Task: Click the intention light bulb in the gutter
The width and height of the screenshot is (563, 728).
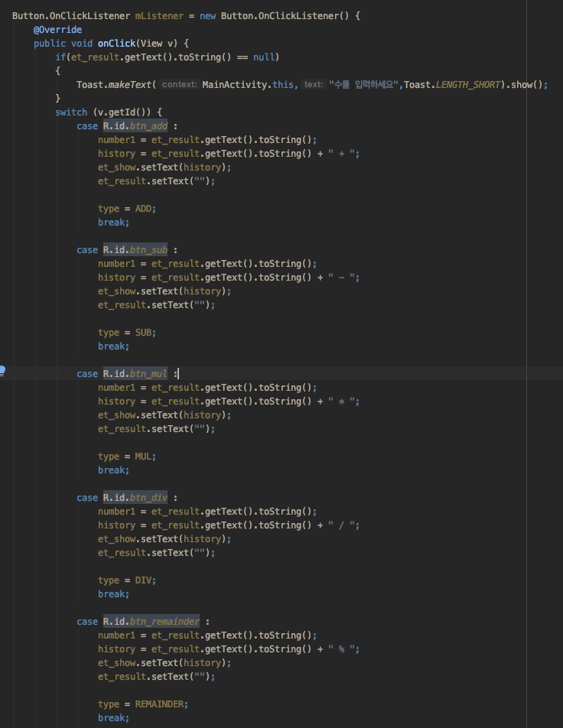Action: (2, 370)
